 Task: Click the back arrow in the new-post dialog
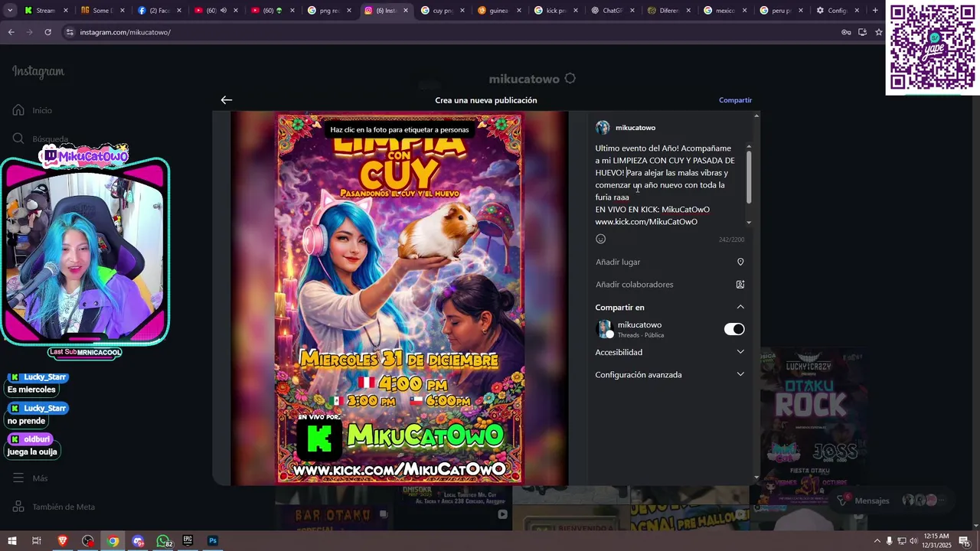click(226, 100)
